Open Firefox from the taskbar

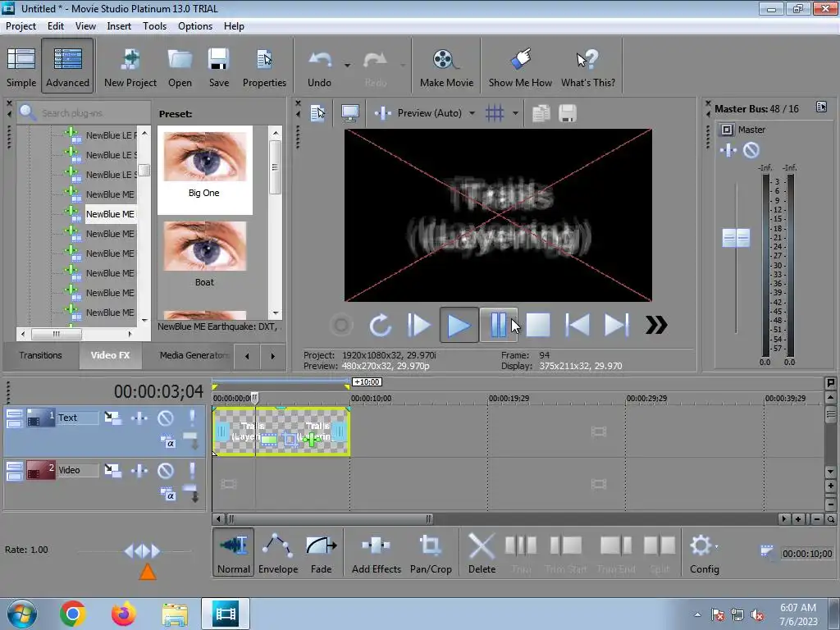(123, 614)
